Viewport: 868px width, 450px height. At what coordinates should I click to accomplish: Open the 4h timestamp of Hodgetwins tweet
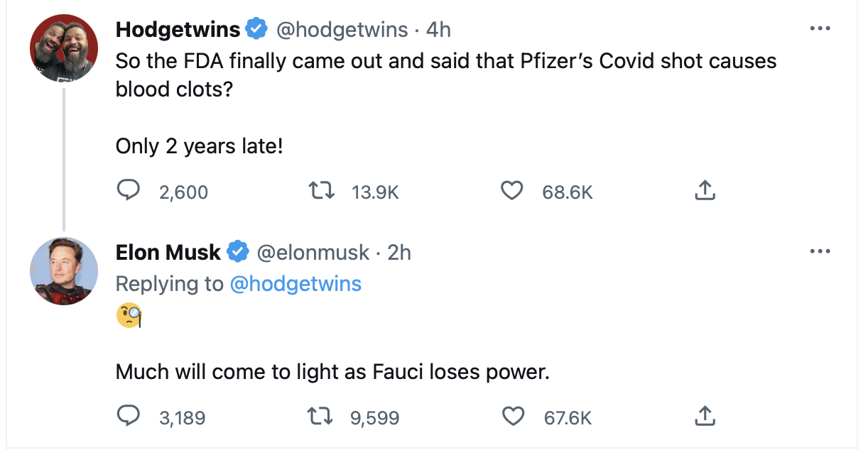coord(438,30)
